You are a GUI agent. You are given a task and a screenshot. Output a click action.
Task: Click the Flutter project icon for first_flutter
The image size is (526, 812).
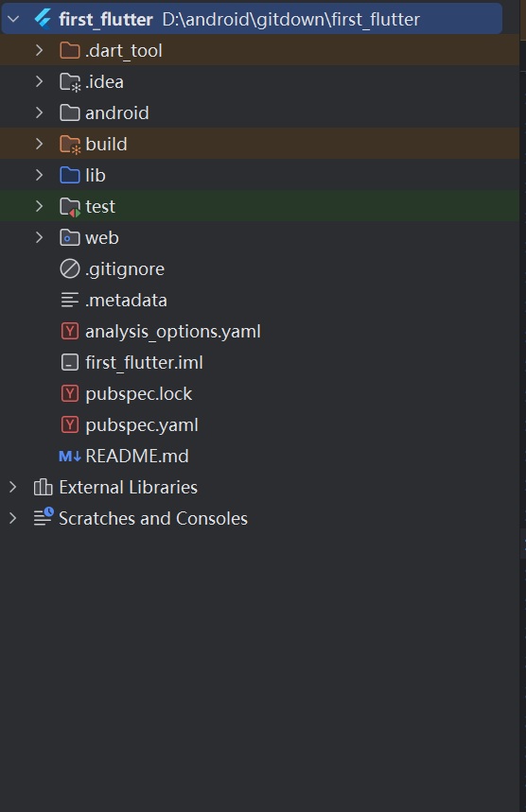tap(43, 19)
